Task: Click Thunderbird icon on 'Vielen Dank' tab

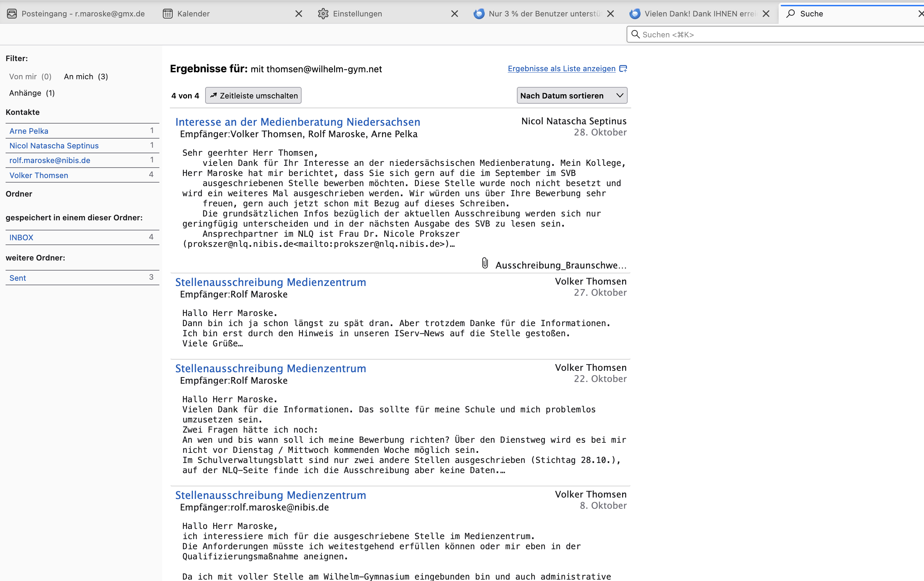Action: coord(635,14)
